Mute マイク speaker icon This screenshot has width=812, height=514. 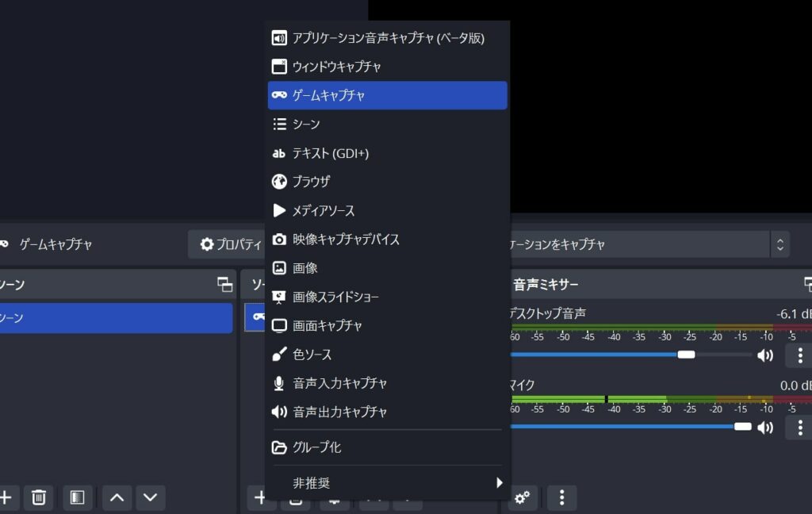(765, 427)
